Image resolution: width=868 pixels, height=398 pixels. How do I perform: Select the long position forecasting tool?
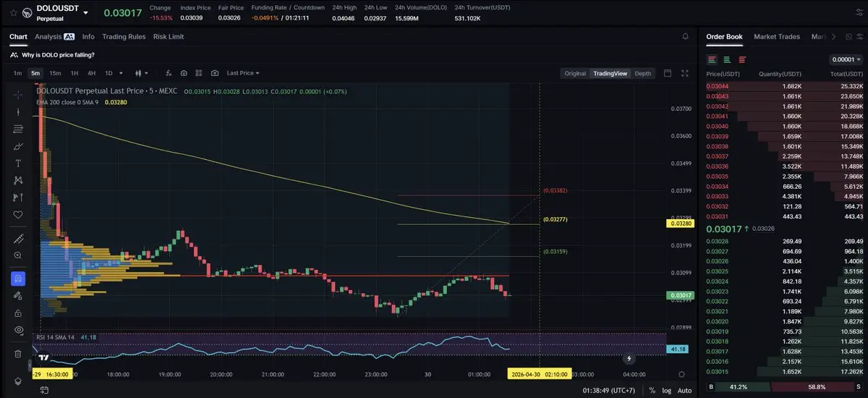click(18, 198)
